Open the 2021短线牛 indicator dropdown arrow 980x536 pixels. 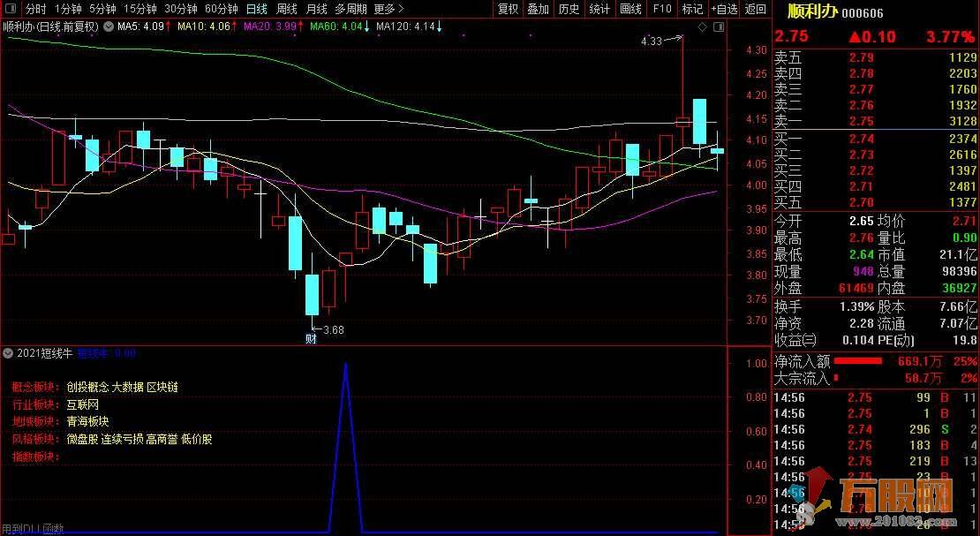[9, 352]
